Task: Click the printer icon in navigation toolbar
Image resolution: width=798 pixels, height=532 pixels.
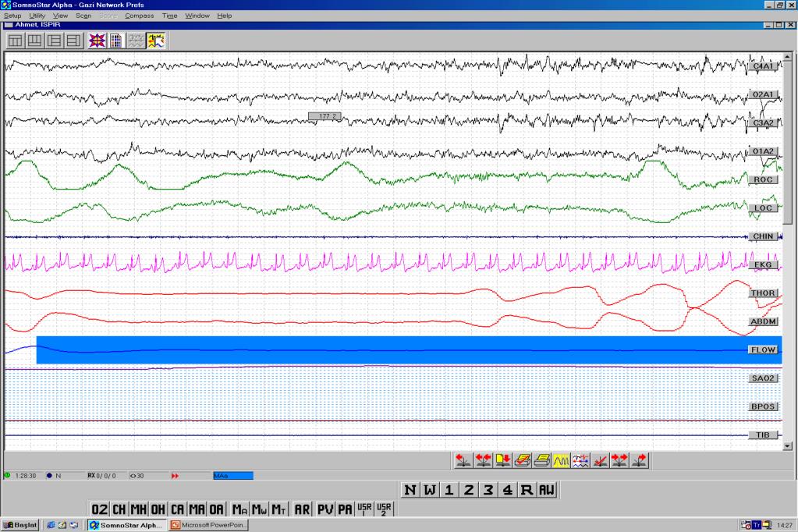Action: click(541, 459)
